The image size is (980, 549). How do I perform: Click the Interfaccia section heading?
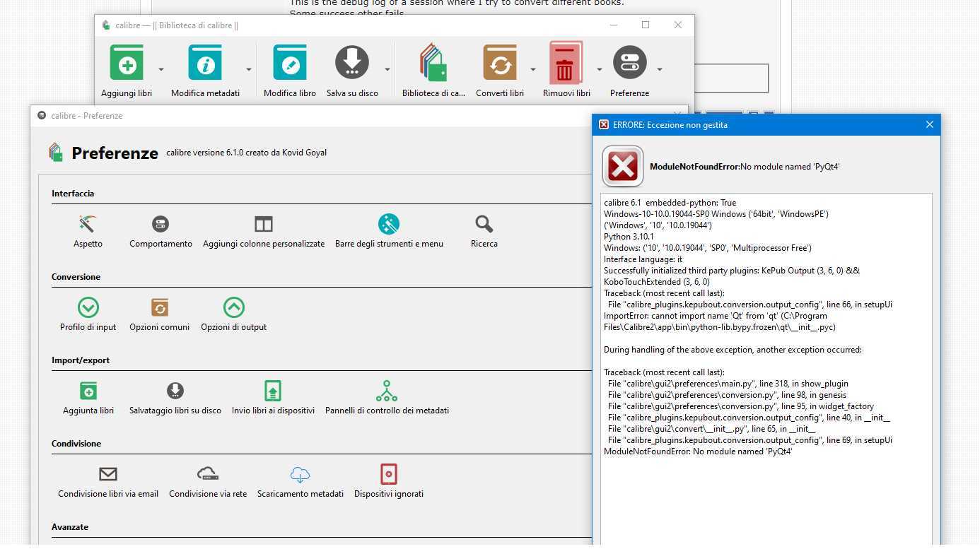coord(73,194)
